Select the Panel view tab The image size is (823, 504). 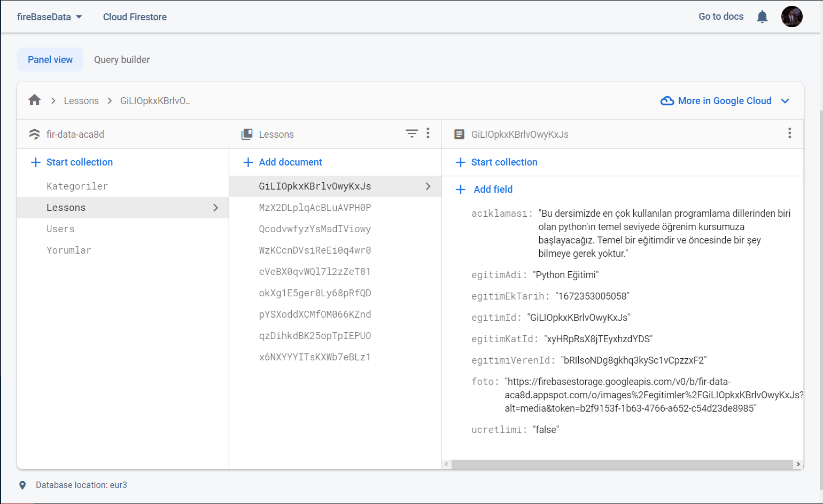pyautogui.click(x=50, y=60)
